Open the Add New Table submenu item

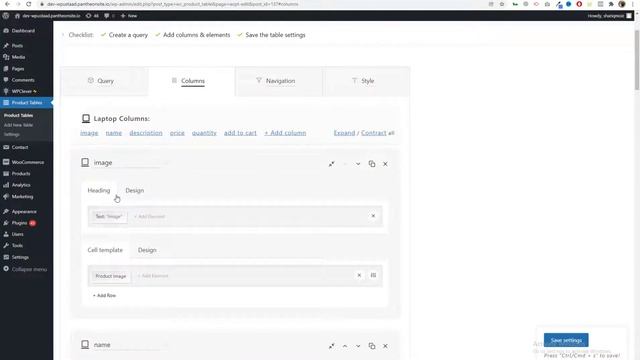tap(18, 125)
